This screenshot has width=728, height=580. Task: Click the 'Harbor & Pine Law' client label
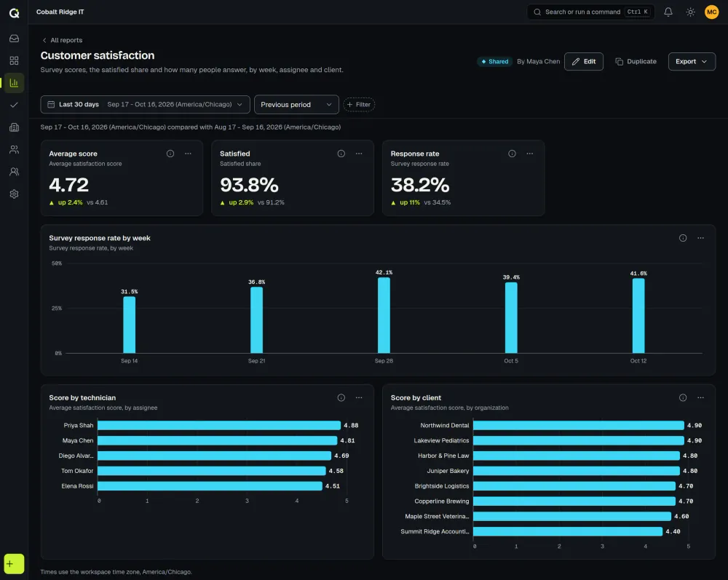[443, 456]
